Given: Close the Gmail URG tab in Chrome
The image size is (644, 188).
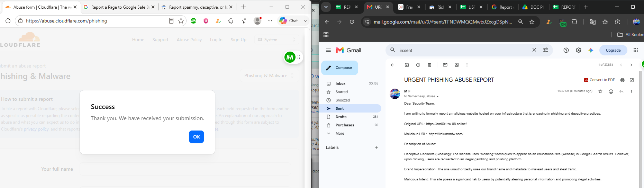Looking at the screenshot, I should [x=388, y=7].
